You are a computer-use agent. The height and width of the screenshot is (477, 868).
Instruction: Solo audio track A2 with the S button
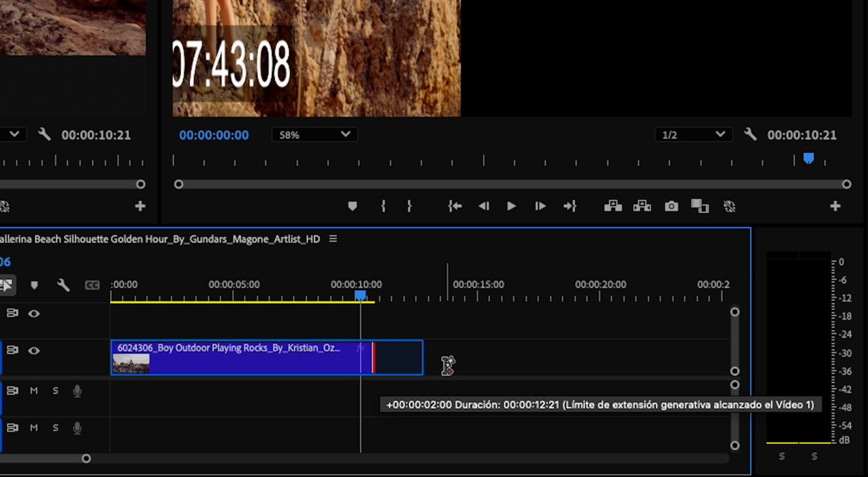pos(55,428)
